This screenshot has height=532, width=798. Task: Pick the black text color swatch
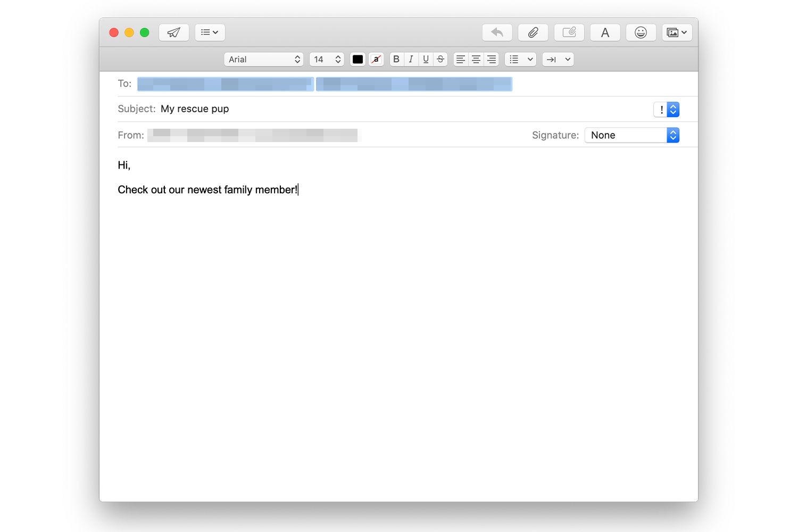(358, 60)
